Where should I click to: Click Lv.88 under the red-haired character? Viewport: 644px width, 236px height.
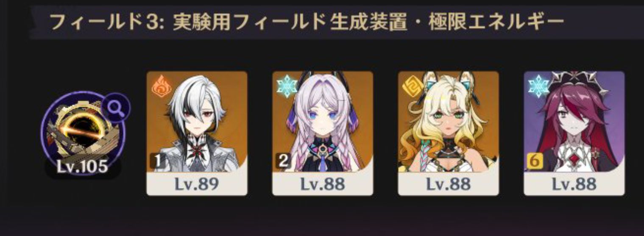click(574, 184)
